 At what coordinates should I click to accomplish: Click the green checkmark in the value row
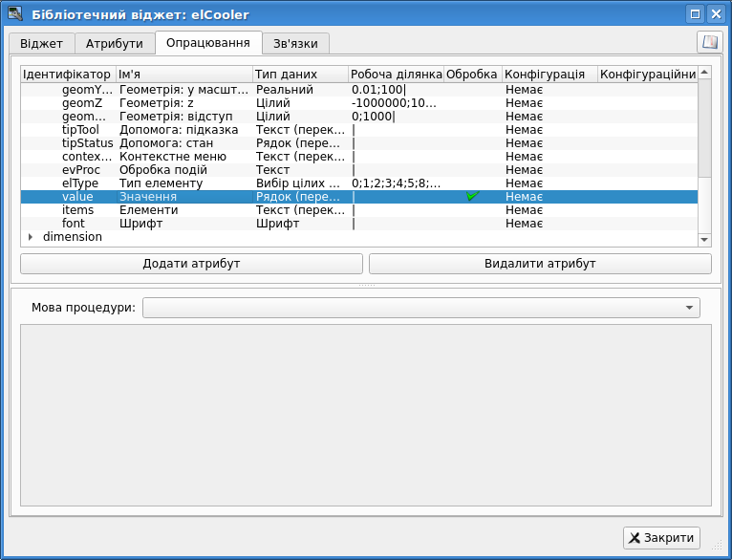coord(472,196)
